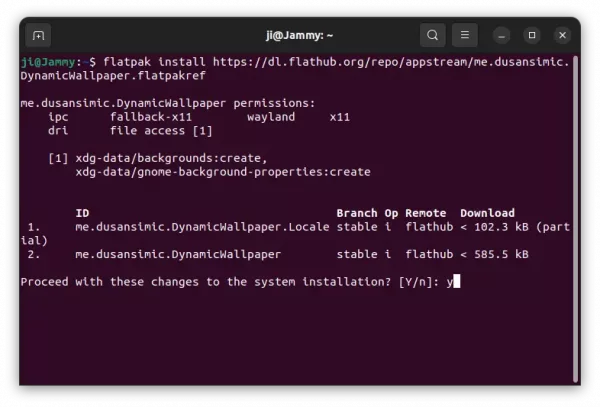Click 'stable' branch in row 2
600x407 pixels.
coord(357,254)
